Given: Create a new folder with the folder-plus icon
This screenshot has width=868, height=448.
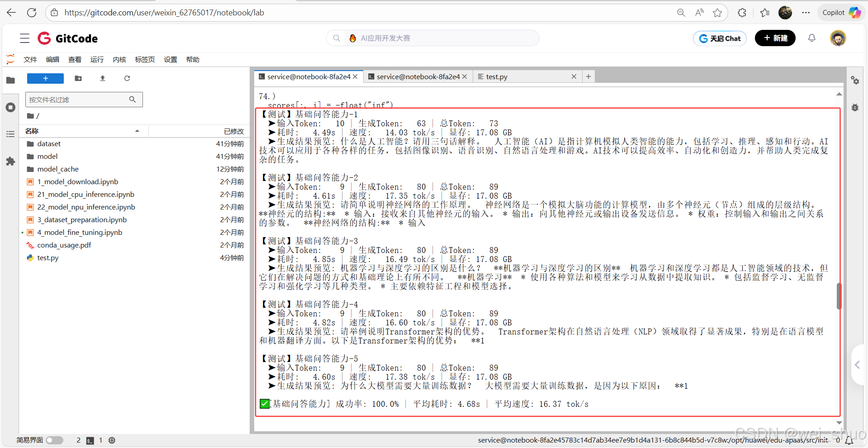Looking at the screenshot, I should [78, 78].
